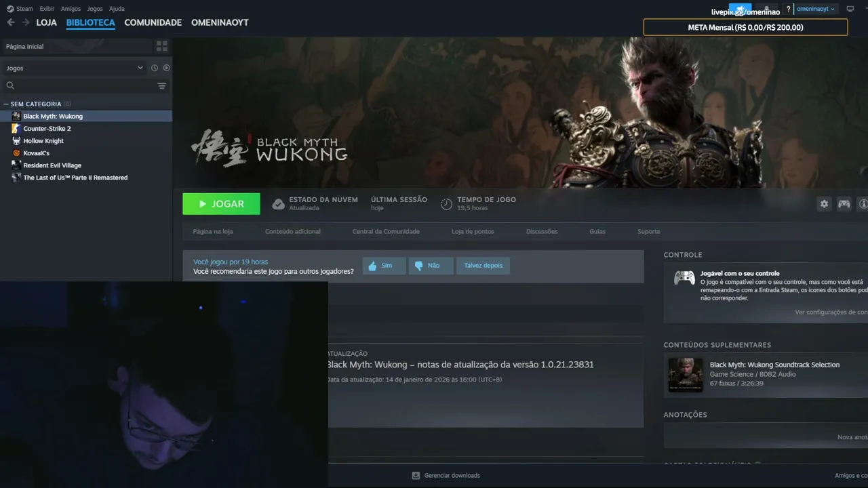
Task: Switch to the BIBLIOTECA tab
Action: pyautogui.click(x=90, y=22)
